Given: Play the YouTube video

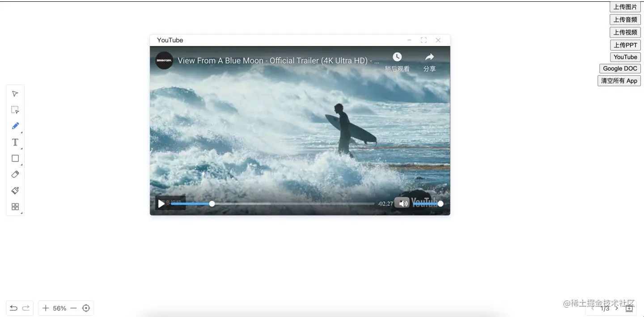Looking at the screenshot, I should 161,203.
